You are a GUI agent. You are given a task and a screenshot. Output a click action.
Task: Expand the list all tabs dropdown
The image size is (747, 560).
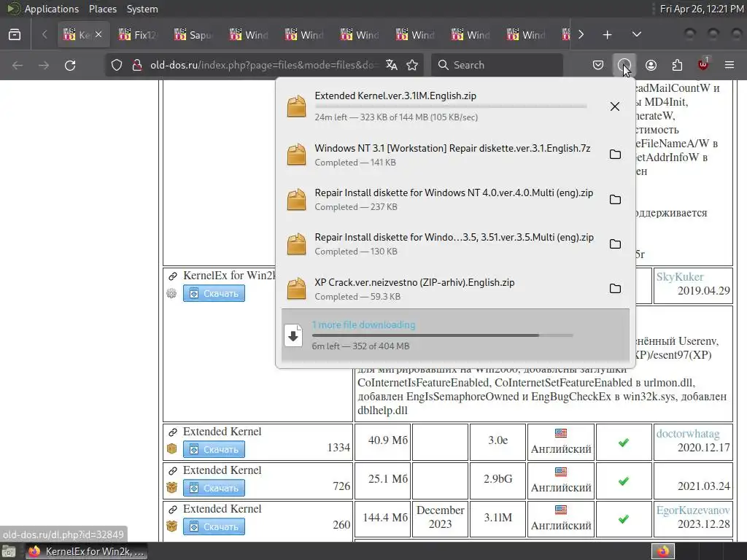tap(636, 35)
